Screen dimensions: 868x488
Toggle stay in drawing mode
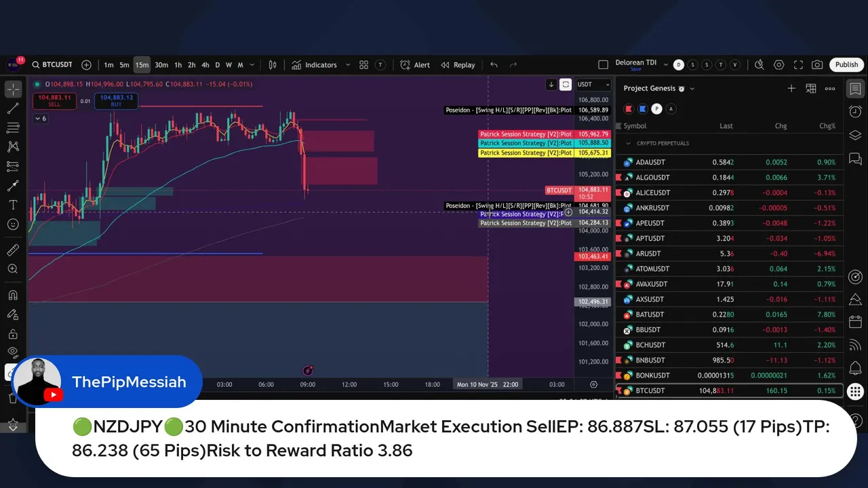[x=13, y=314]
